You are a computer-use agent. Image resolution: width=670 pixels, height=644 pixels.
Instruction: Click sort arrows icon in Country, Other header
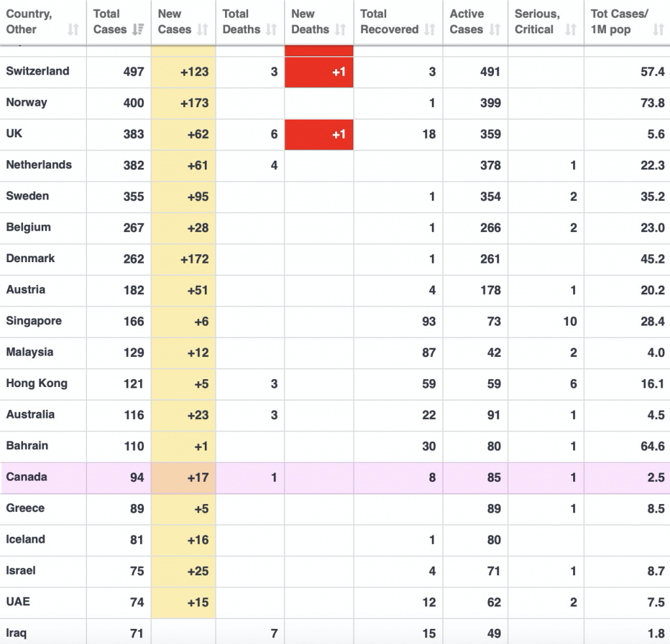73,30
